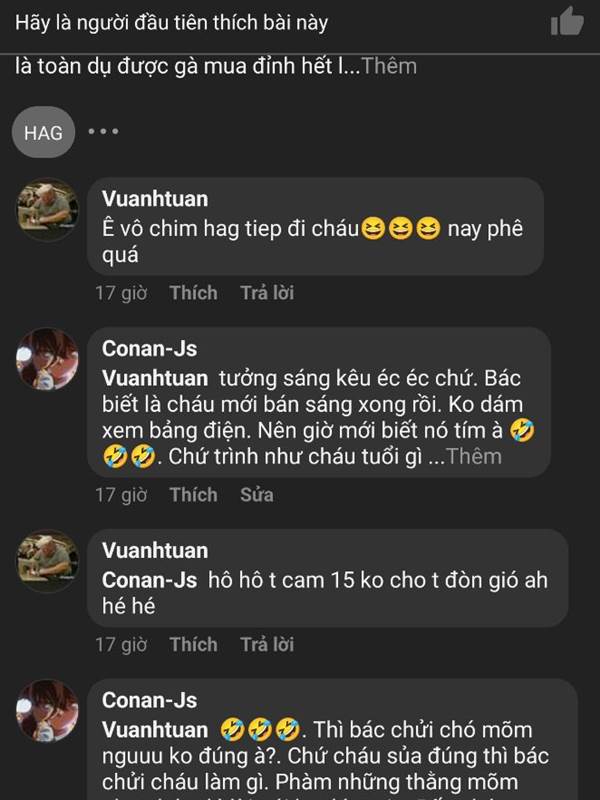Open Conan-Js author name in second comment
600x800 pixels.
pos(149,349)
